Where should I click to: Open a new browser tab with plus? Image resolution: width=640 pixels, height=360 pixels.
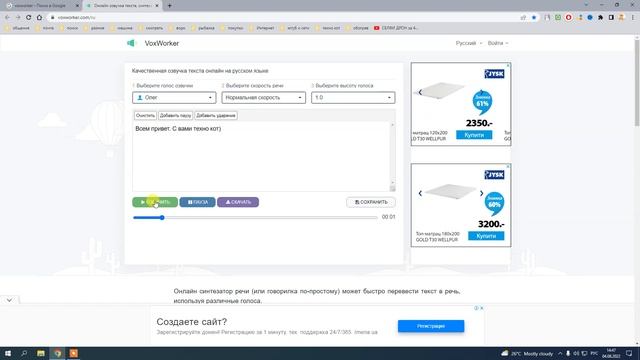pos(169,6)
